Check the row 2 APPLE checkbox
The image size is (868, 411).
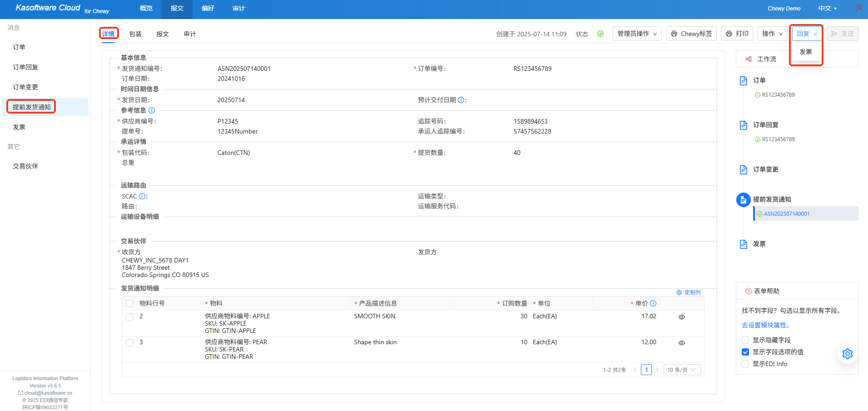tap(129, 317)
